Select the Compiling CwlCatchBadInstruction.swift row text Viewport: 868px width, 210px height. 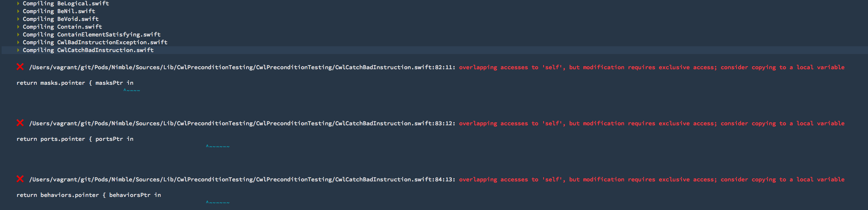[88, 50]
